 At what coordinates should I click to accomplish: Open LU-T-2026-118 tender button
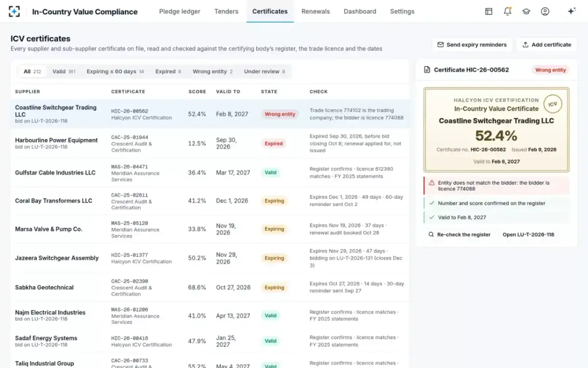pyautogui.click(x=528, y=235)
